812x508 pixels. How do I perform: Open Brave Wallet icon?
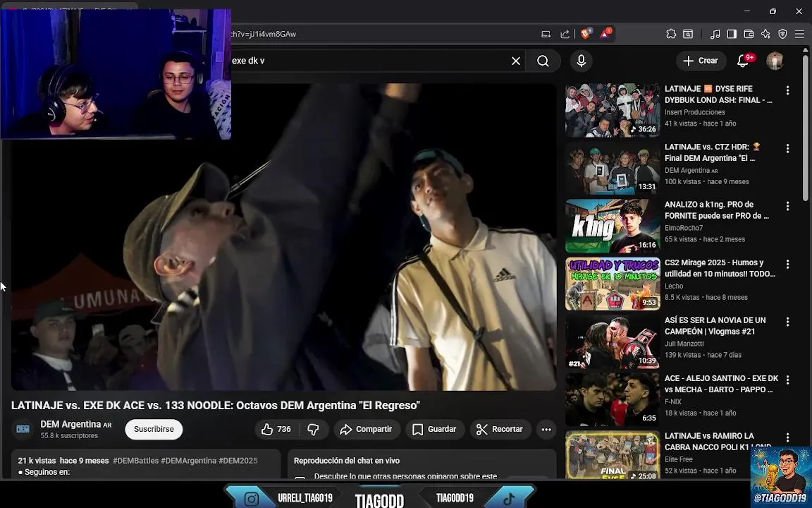749,34
